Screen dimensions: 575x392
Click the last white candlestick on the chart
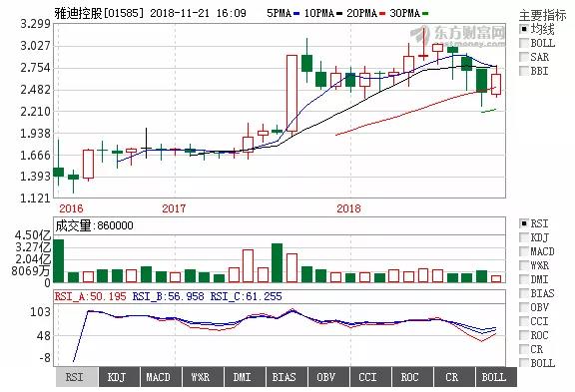click(x=496, y=84)
